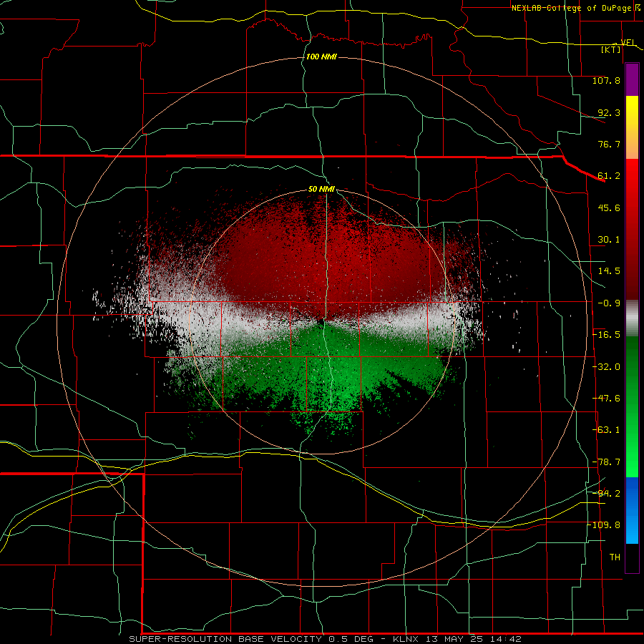Click the 61.2 value on velocity scale
Image resolution: width=644 pixels, height=644 pixels.
609,176
